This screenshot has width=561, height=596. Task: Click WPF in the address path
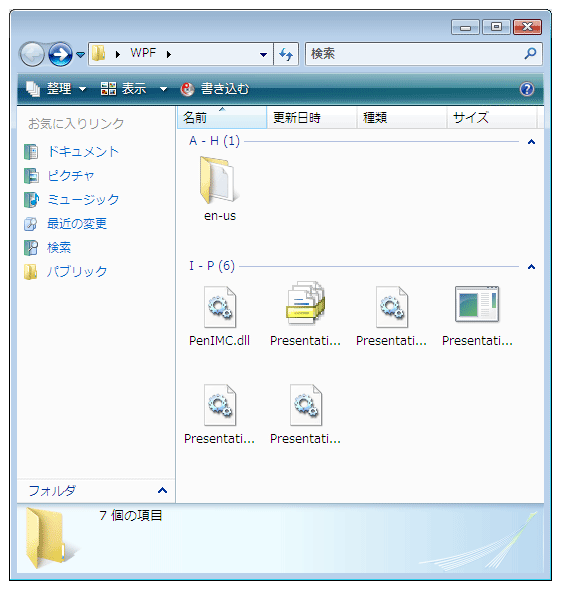pos(143,53)
